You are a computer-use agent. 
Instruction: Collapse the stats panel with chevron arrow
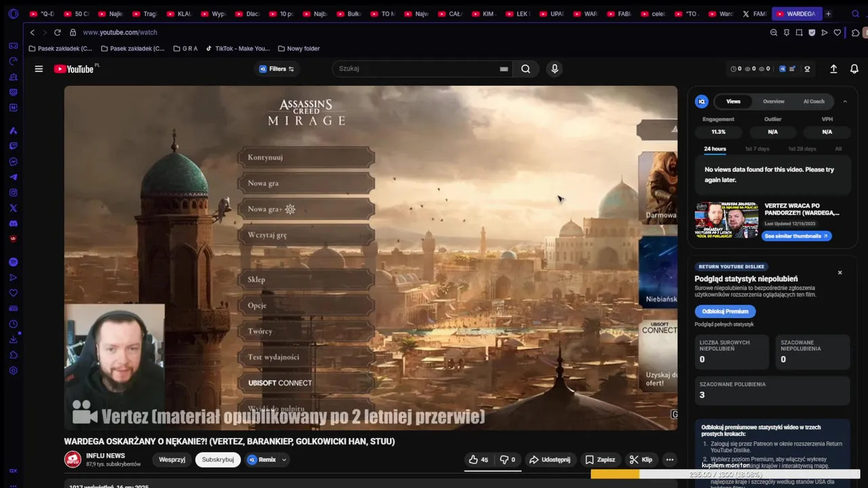845,101
